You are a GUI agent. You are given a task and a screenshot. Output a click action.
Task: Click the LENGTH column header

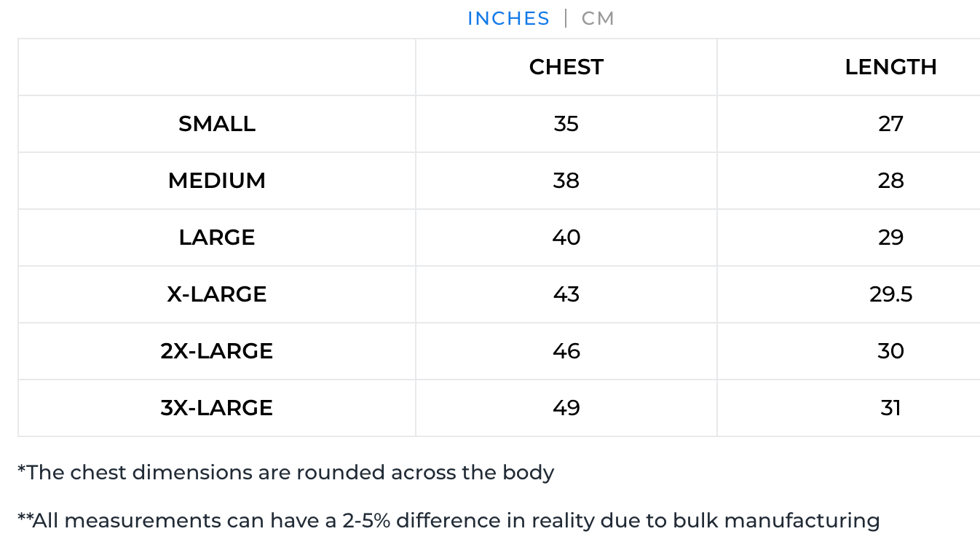890,67
